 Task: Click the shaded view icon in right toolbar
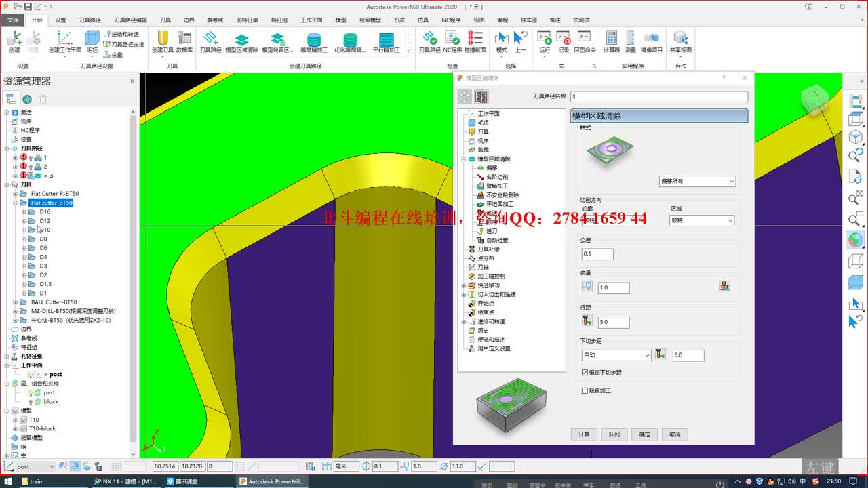click(x=856, y=240)
